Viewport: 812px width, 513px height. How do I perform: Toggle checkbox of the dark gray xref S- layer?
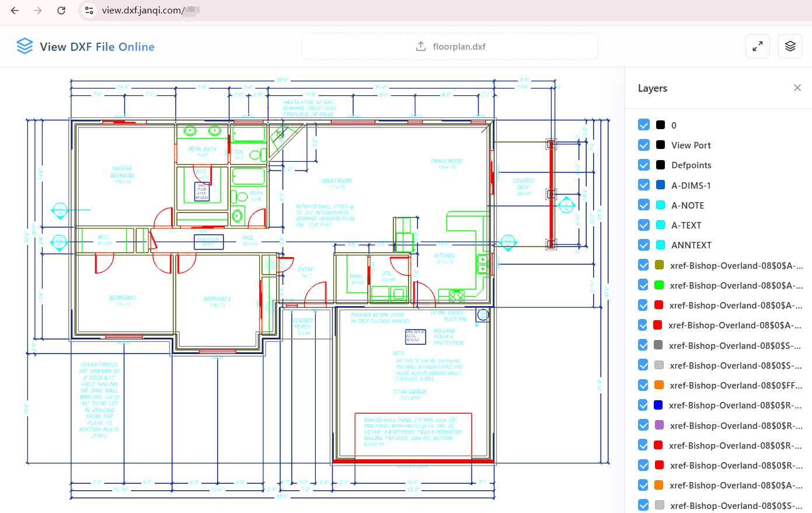(643, 345)
